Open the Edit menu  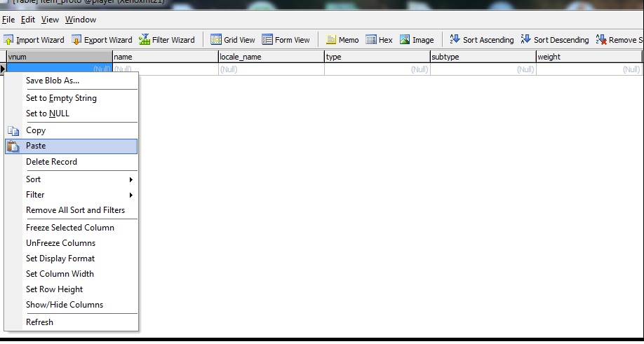click(28, 20)
